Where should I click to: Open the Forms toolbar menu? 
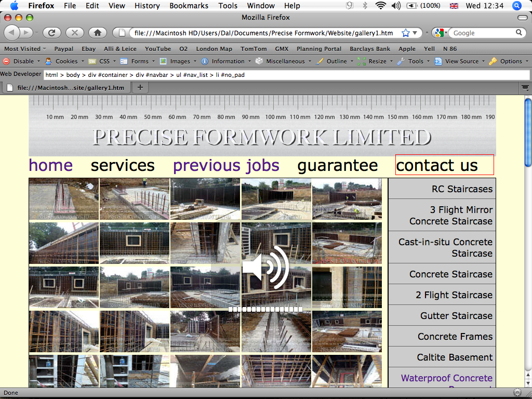[138, 61]
